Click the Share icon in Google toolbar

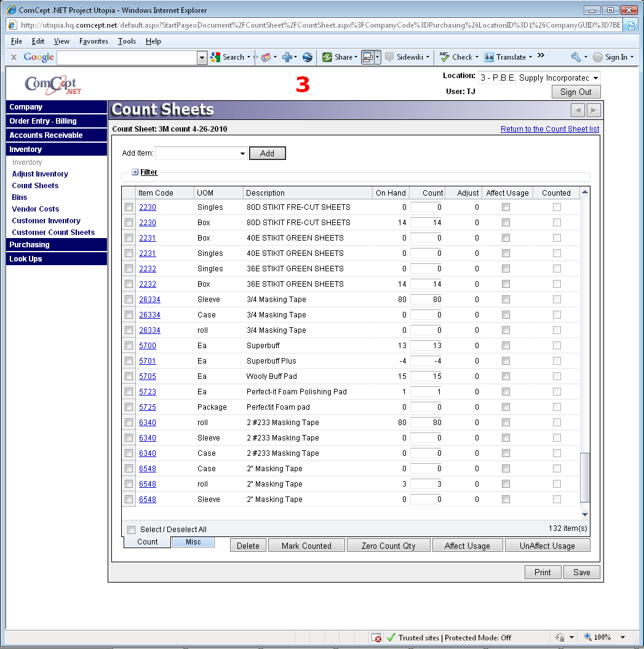(x=327, y=57)
